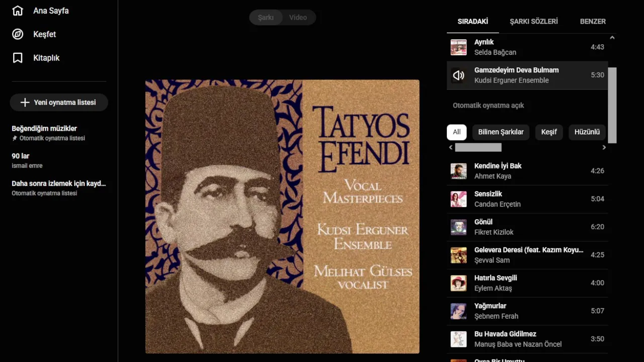Open the Kitaplık bookmark icon
The height and width of the screenshot is (362, 644).
coord(18,58)
